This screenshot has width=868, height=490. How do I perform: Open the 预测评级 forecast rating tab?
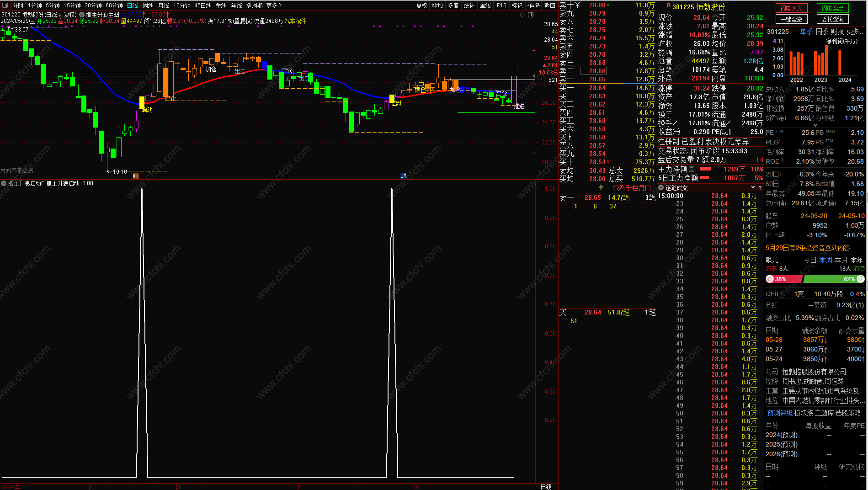pyautogui.click(x=780, y=413)
